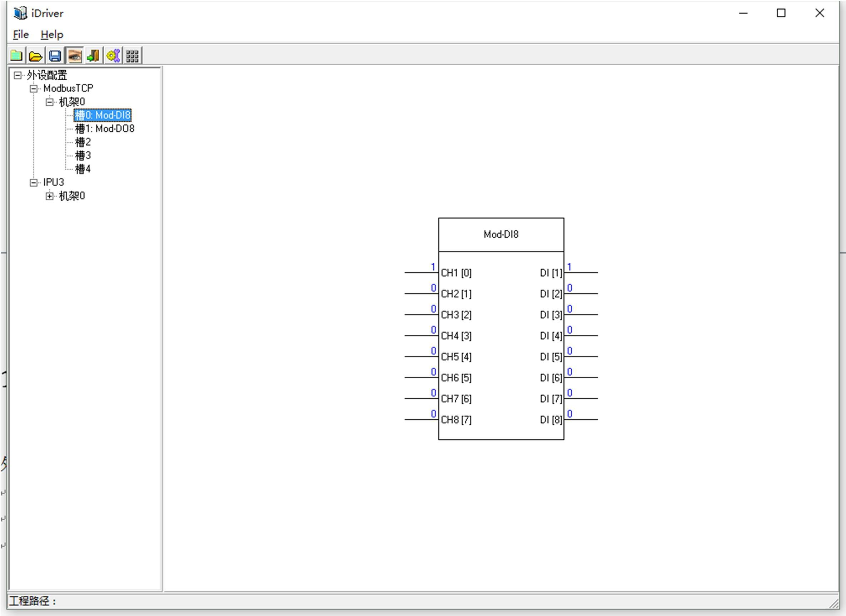This screenshot has height=616, width=846.
Task: Click the gear and wrench settings icon
Action: [113, 56]
